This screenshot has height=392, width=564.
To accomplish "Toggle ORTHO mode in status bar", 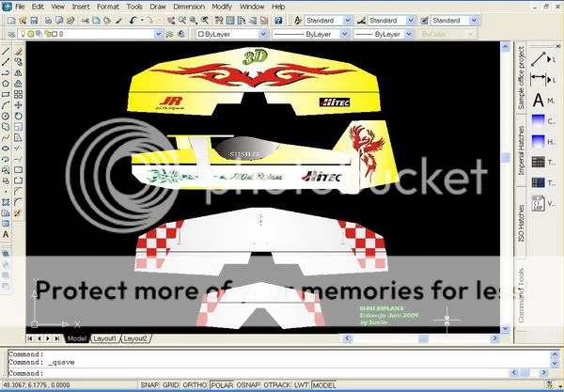I will point(195,384).
